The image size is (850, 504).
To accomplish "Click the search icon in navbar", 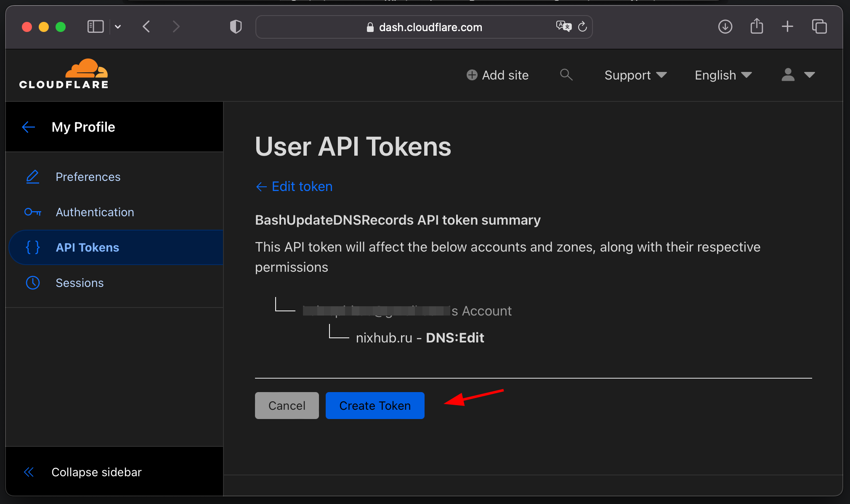I will pyautogui.click(x=566, y=75).
